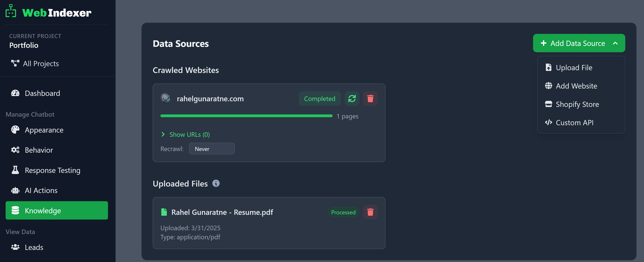The height and width of the screenshot is (262, 644).
Task: Click the info icon next to Uploaded Files
Action: pyautogui.click(x=216, y=183)
